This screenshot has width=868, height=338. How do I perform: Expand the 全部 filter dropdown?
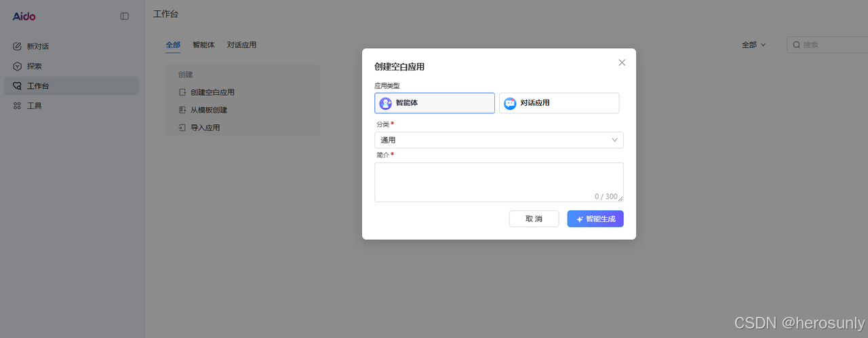753,45
